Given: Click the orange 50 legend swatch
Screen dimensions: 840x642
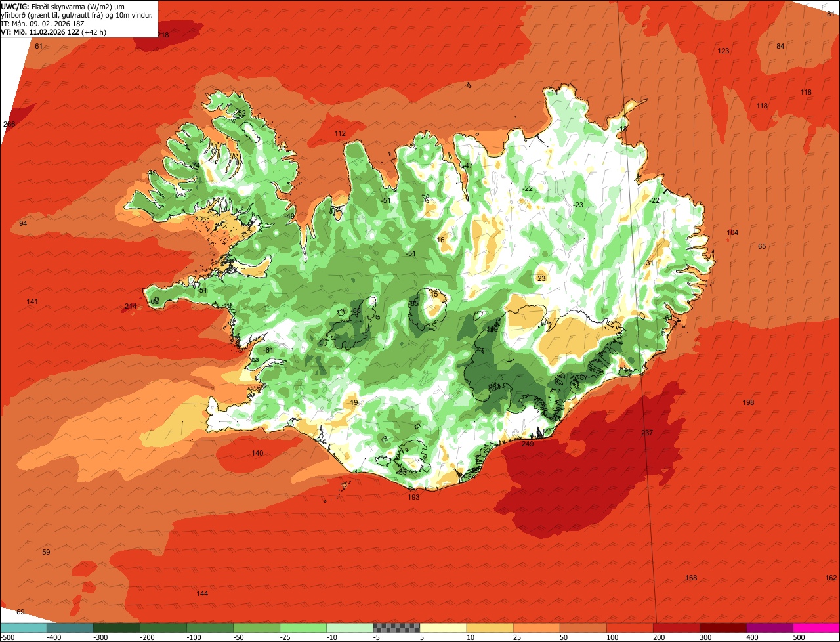Looking at the screenshot, I should click(x=583, y=628).
